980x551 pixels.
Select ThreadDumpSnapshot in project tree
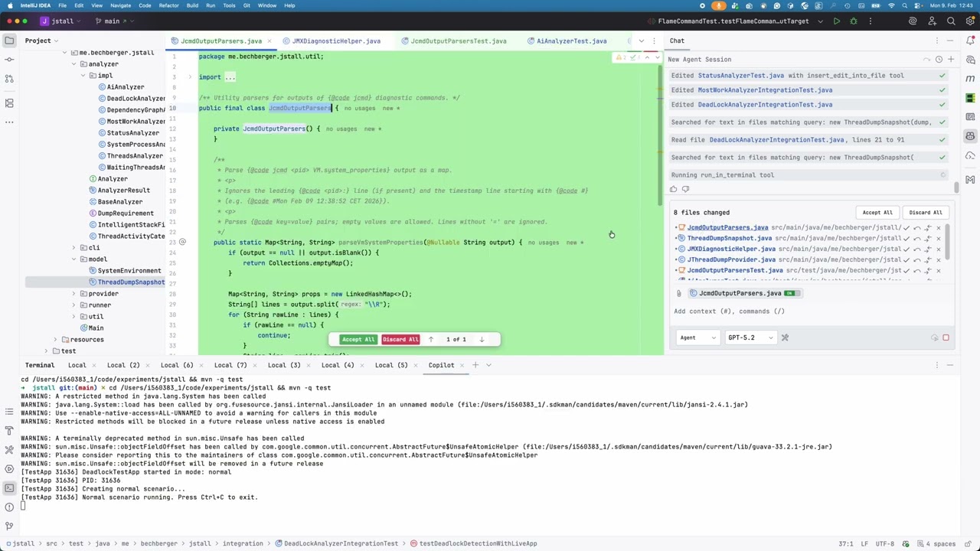[x=130, y=282]
